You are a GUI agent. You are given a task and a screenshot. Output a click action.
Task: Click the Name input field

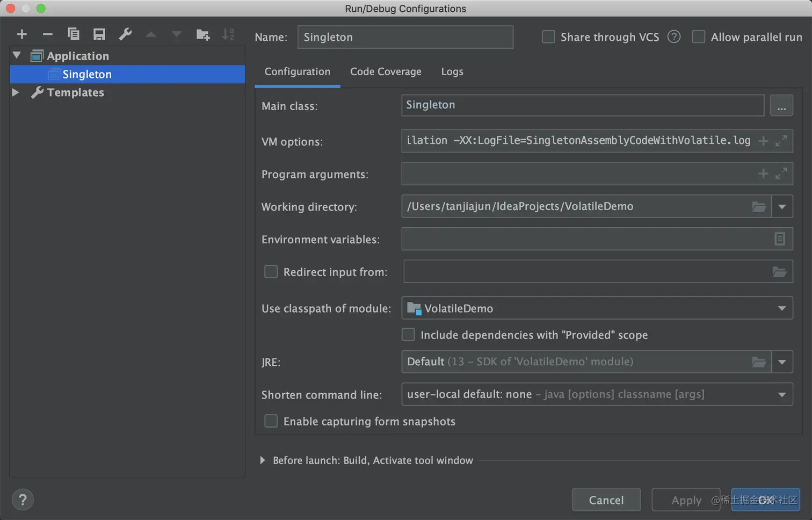(x=405, y=37)
